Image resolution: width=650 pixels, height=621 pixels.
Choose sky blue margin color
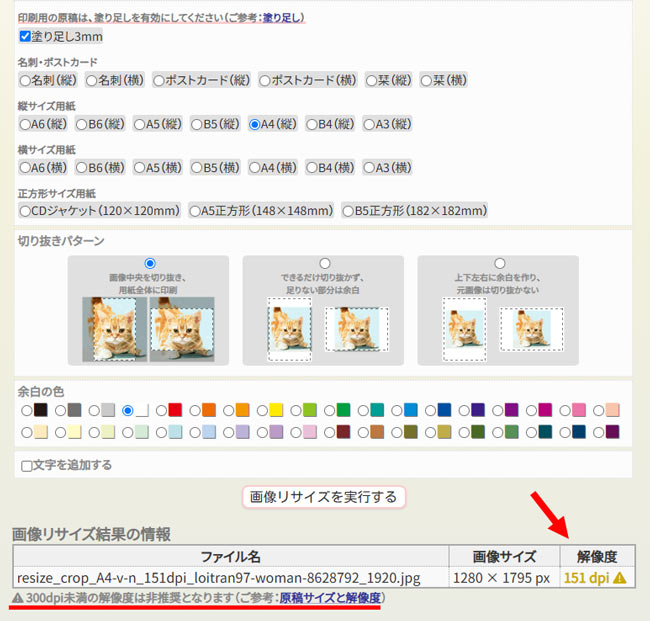397,411
